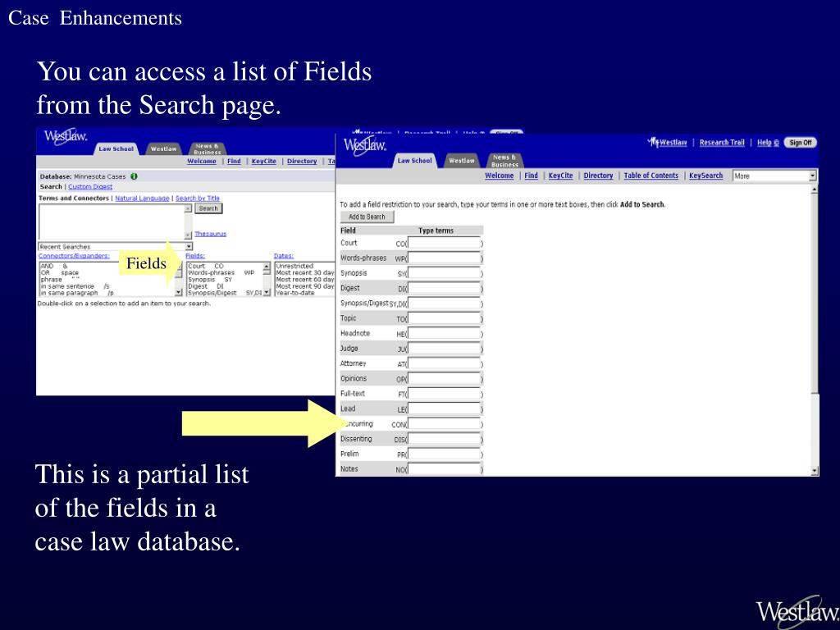Click the Westlaw logo in left window
Image resolution: width=840 pixels, height=630 pixels.
[x=66, y=136]
